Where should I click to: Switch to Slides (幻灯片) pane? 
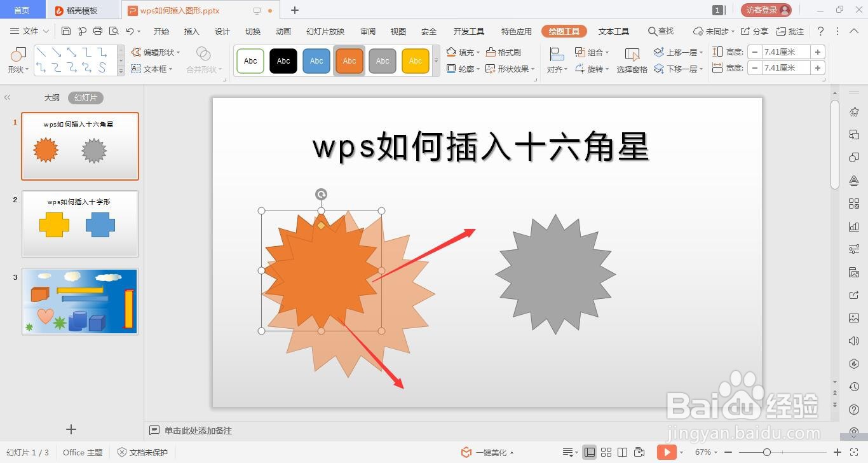(x=86, y=98)
